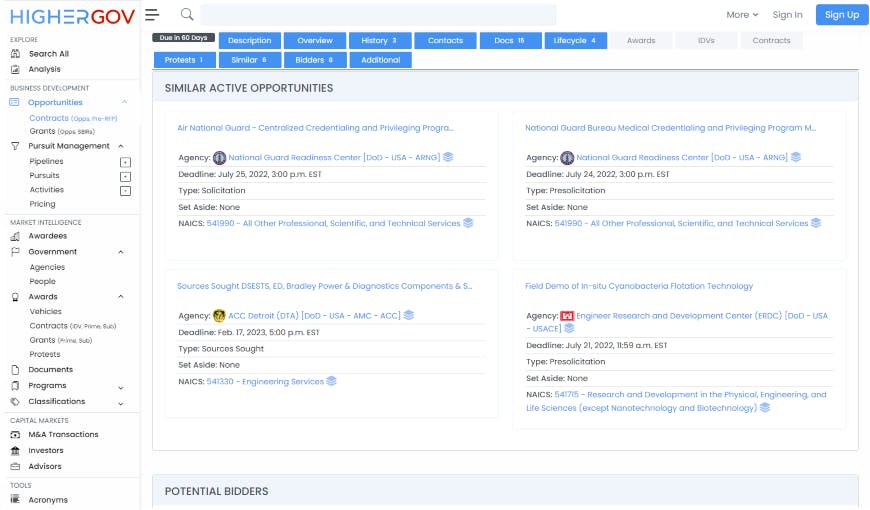Click the ACC Detroit (DTA) agency link
Viewport: 870px width, 510px height.
click(314, 316)
